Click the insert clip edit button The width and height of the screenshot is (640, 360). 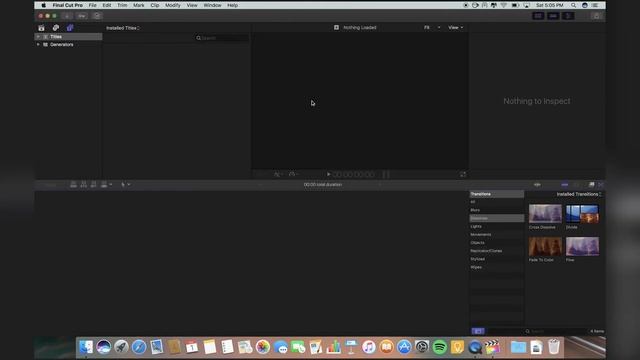[84, 184]
